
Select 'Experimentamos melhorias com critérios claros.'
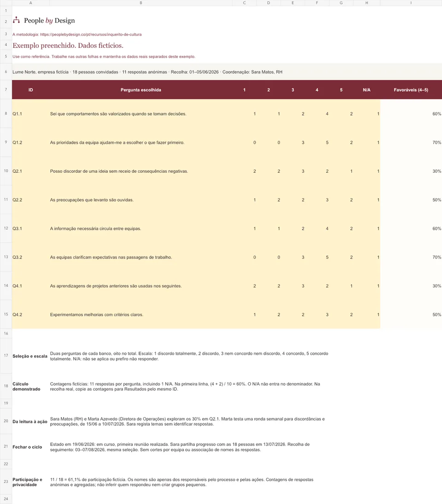(x=96, y=315)
